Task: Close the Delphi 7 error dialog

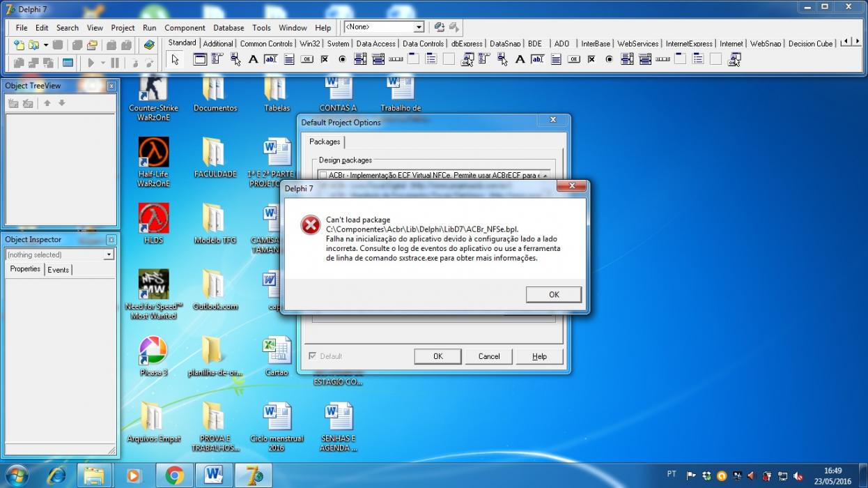Action: coord(572,186)
